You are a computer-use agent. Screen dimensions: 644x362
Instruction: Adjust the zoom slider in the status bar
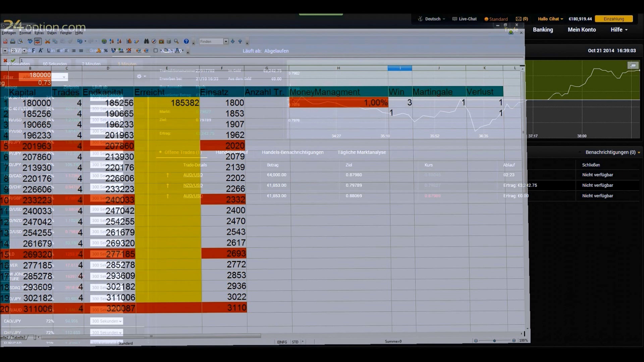494,341
